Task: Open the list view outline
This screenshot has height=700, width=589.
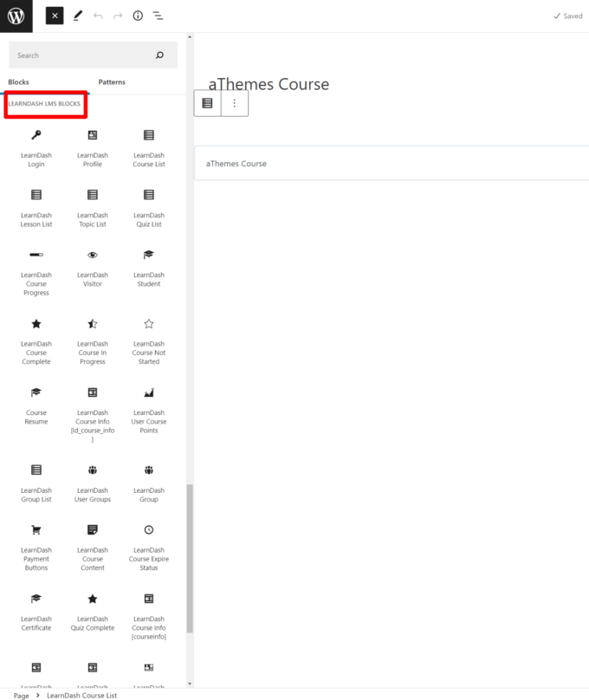Action: pos(158,16)
